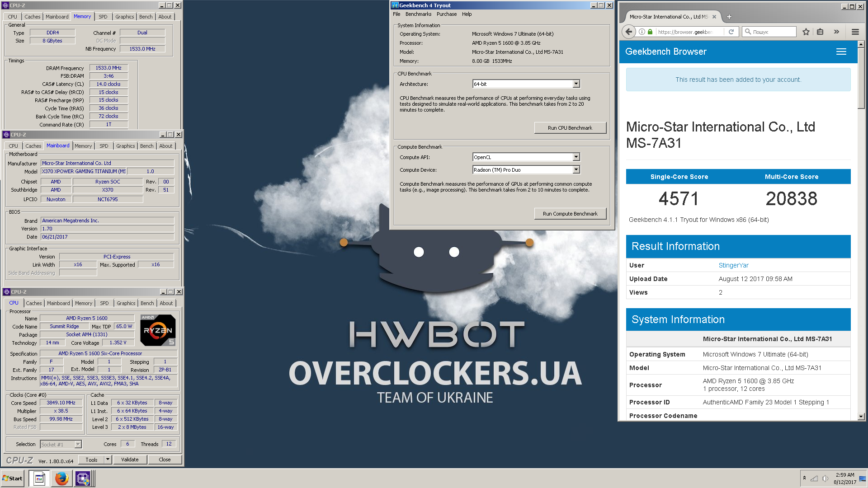Screen dimensions: 868x488
Task: Go back with the Firefox back arrow
Action: point(628,32)
